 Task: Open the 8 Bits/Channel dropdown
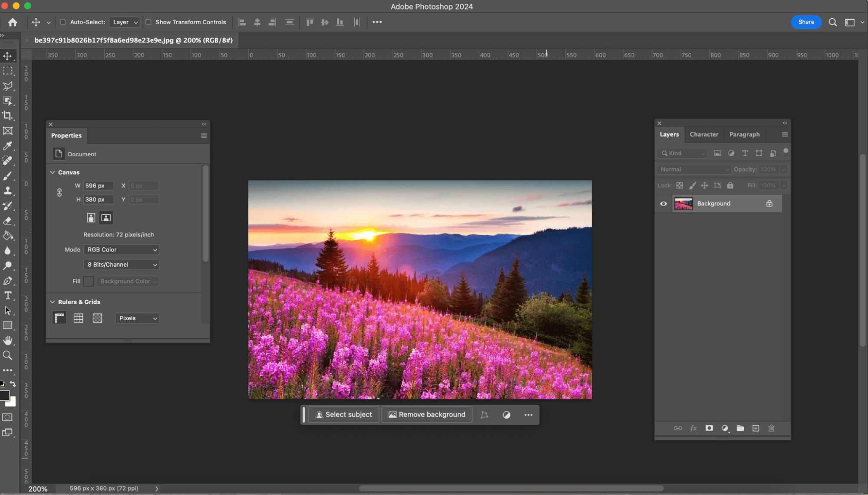click(121, 265)
